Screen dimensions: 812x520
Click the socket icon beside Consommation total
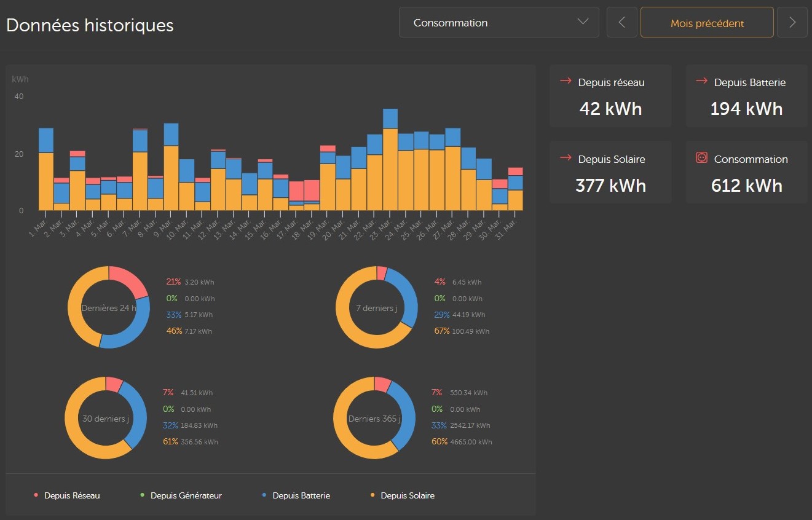701,158
